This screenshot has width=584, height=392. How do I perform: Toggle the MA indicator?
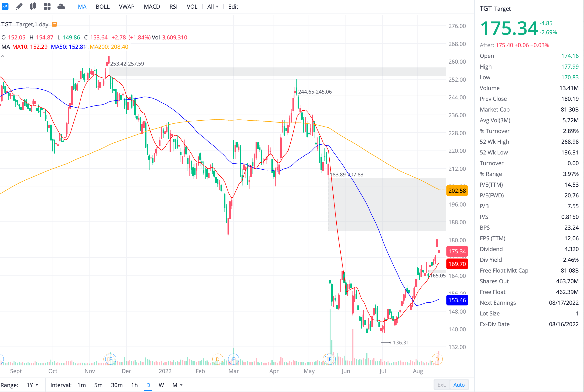82,7
